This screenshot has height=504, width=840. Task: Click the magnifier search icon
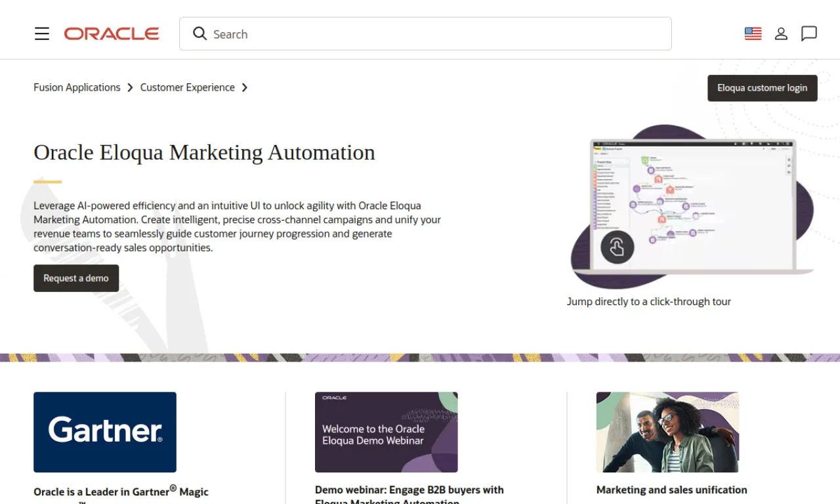tap(199, 33)
